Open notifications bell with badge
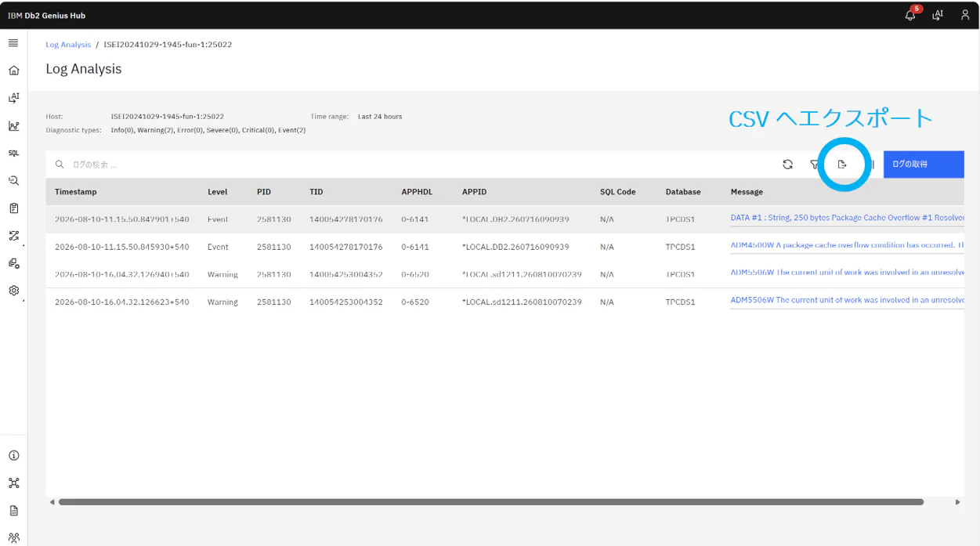This screenshot has height=546, width=980. [x=910, y=15]
